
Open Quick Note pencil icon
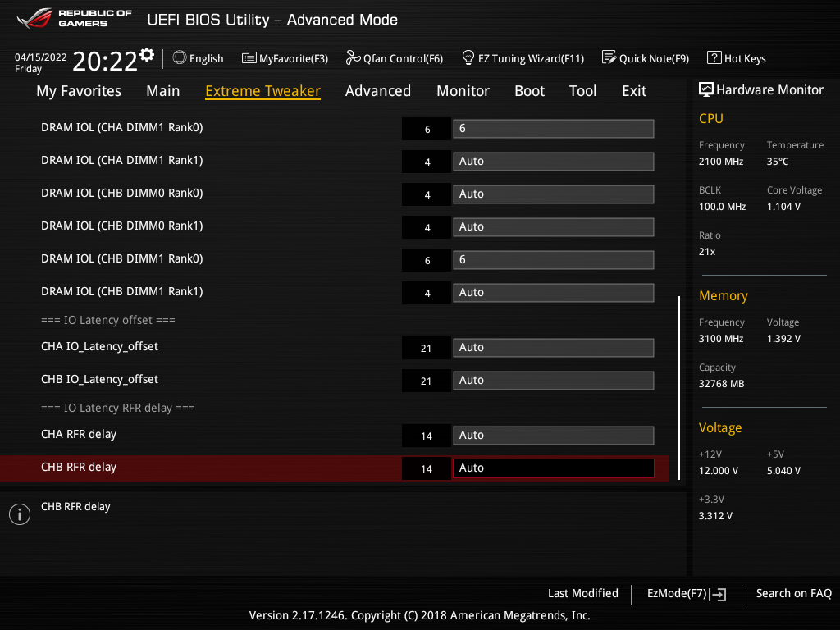(x=609, y=58)
